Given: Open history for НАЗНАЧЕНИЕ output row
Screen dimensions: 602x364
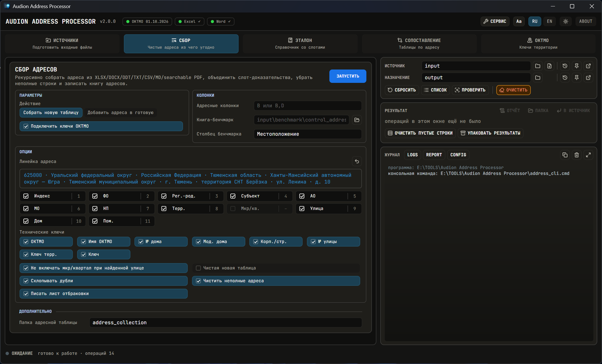Looking at the screenshot, I should click(x=565, y=77).
